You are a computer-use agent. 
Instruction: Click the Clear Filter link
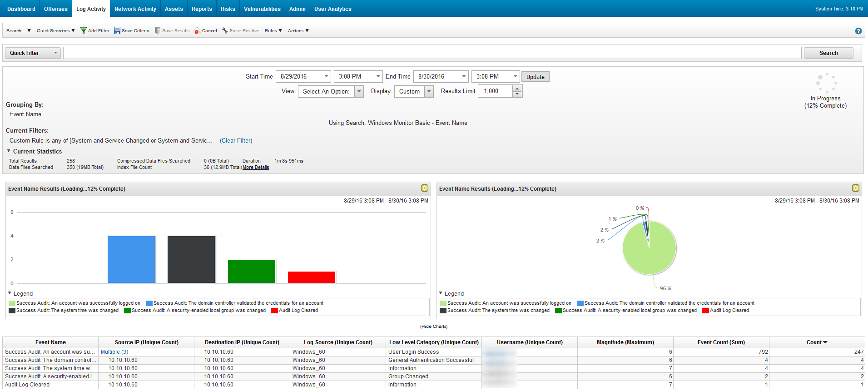pyautogui.click(x=236, y=141)
